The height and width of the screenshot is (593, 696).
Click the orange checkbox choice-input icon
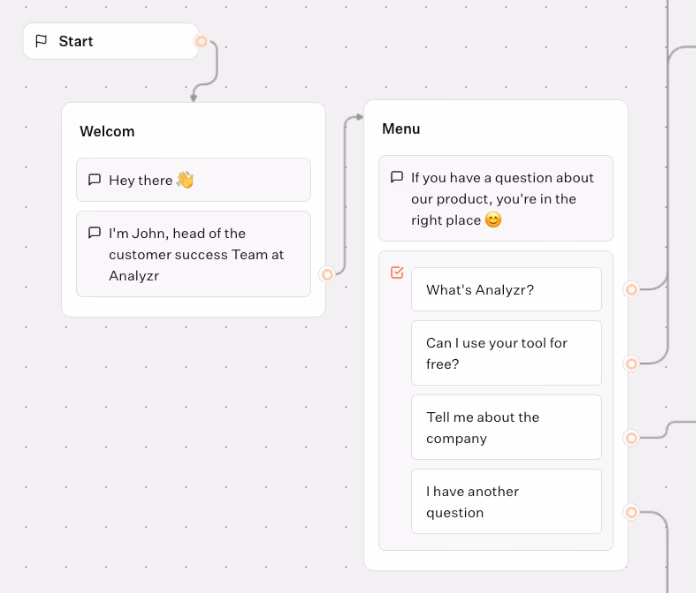point(397,272)
